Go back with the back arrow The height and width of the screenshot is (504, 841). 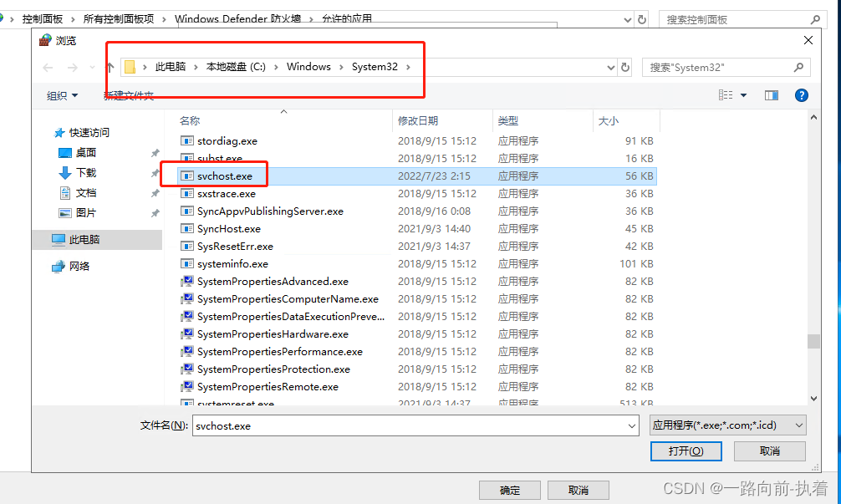click(48, 67)
